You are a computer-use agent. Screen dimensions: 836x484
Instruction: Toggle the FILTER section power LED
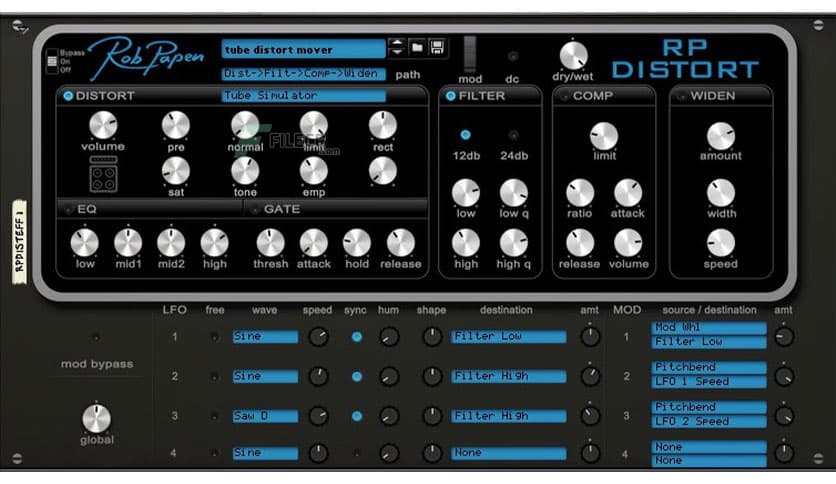[451, 96]
